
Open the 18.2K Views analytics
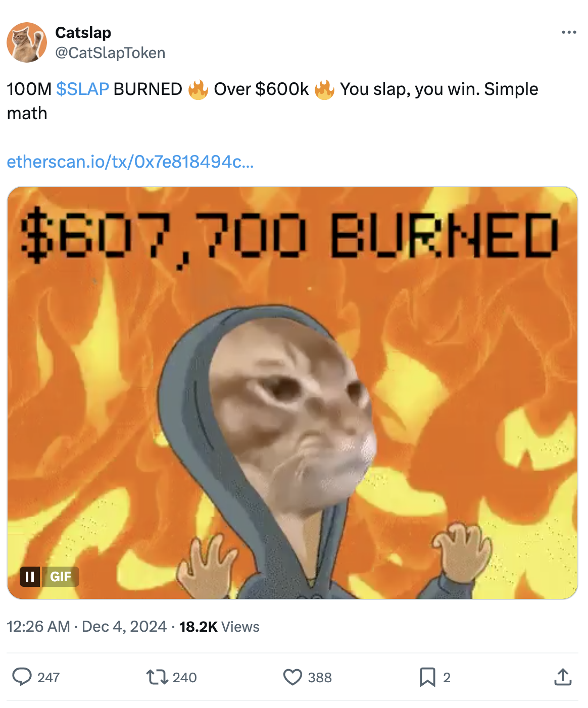[x=219, y=627]
